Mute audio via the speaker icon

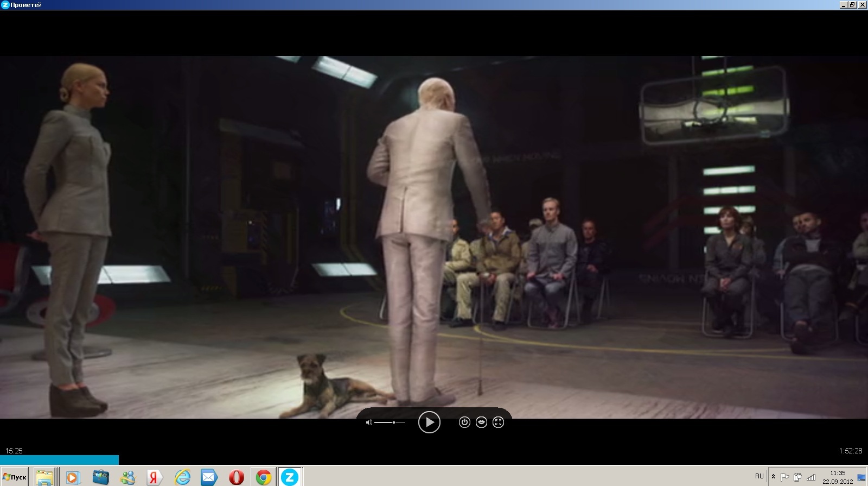pyautogui.click(x=369, y=422)
